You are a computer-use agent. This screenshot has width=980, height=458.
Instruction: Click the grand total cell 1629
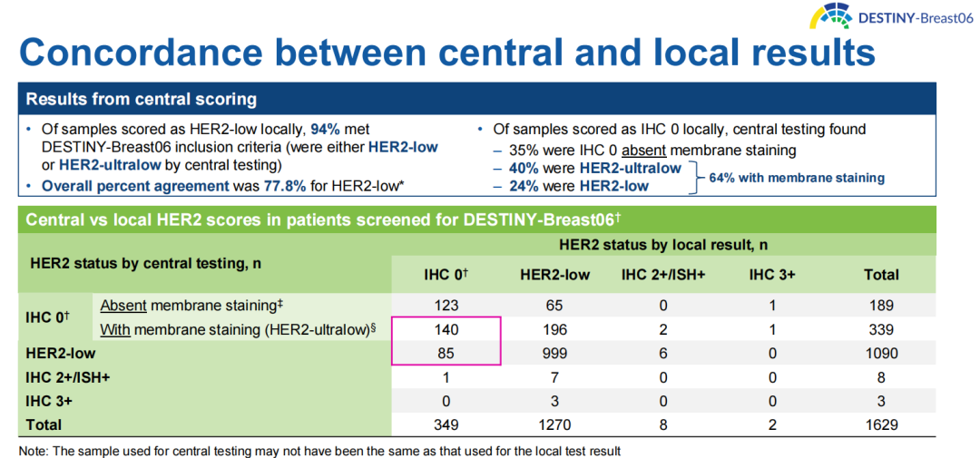coord(881,424)
